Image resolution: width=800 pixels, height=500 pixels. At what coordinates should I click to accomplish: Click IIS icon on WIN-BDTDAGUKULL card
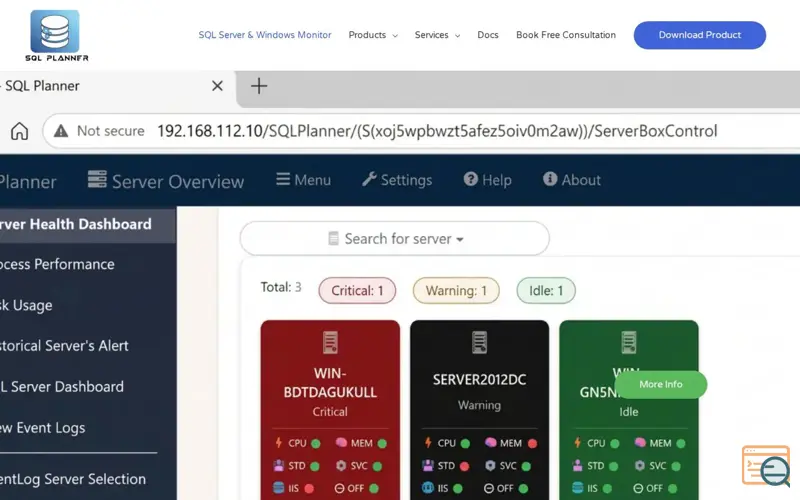[x=279, y=488]
